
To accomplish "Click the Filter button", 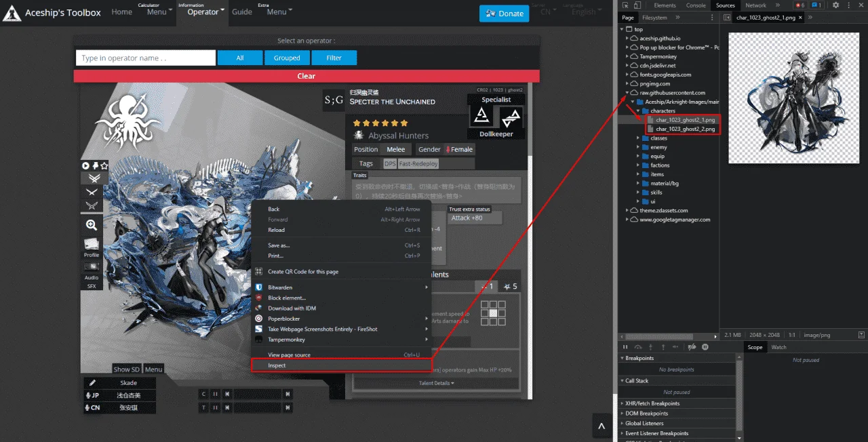I will click(334, 58).
